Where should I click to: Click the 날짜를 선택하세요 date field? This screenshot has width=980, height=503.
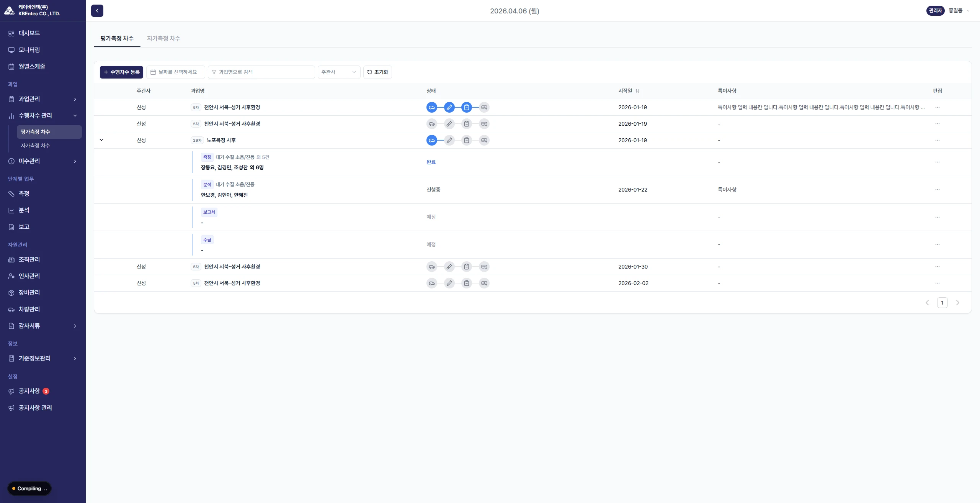tap(176, 72)
